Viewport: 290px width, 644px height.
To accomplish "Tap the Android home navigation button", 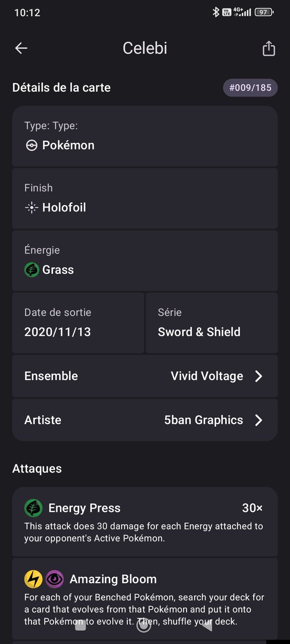I will click(144, 625).
